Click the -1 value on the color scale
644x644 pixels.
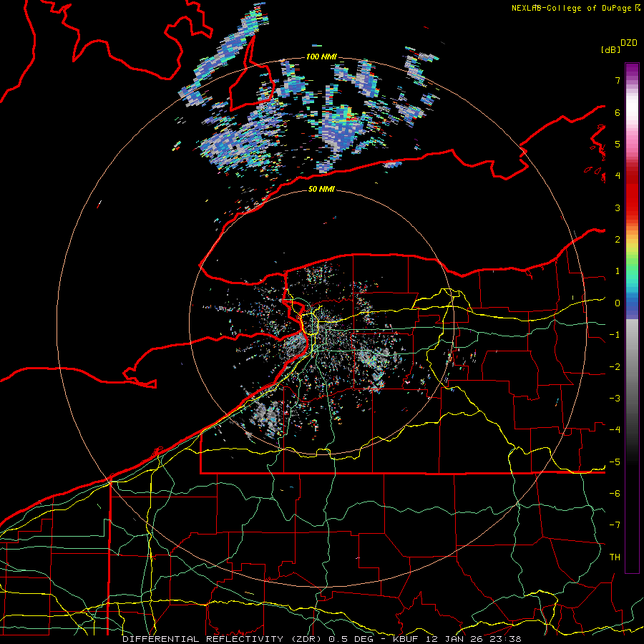615,335
